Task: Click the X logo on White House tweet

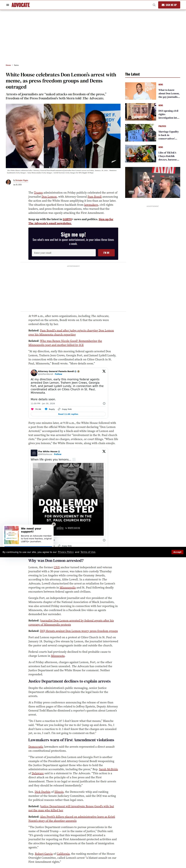Action: (104, 451)
